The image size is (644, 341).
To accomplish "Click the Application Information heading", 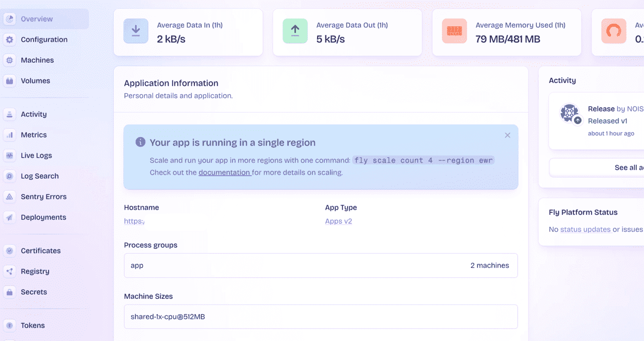I will click(171, 83).
